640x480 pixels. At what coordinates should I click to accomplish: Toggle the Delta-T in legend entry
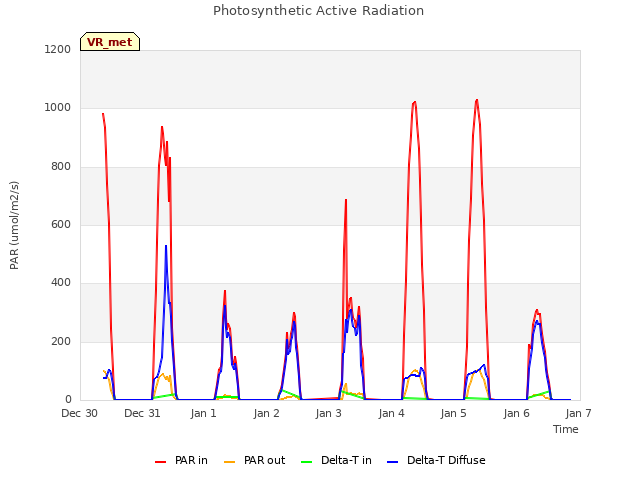[336, 460]
